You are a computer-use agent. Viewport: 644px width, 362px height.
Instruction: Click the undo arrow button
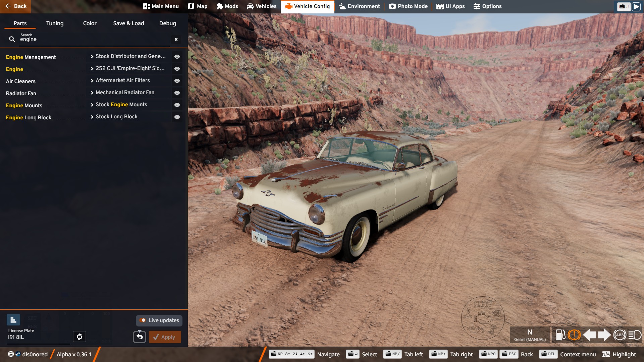[140, 337]
